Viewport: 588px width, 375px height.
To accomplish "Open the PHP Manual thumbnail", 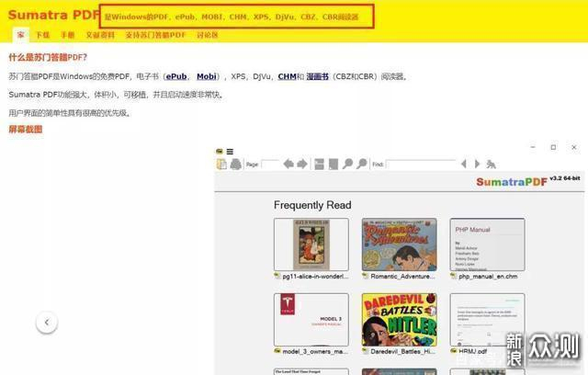I will click(488, 244).
